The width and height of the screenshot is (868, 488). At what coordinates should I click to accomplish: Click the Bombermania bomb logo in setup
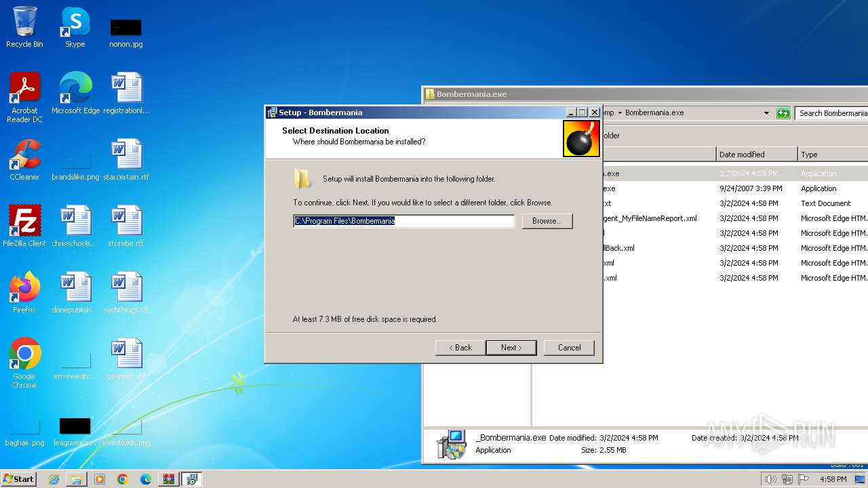coord(581,139)
